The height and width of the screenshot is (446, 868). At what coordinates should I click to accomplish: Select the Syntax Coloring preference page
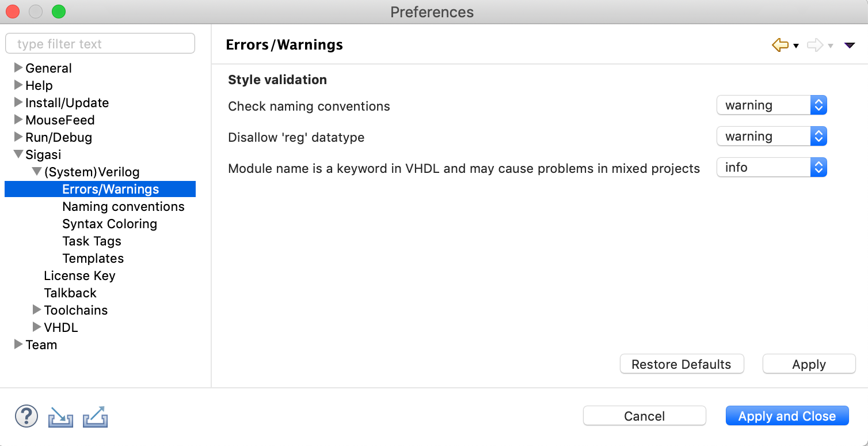[109, 224]
